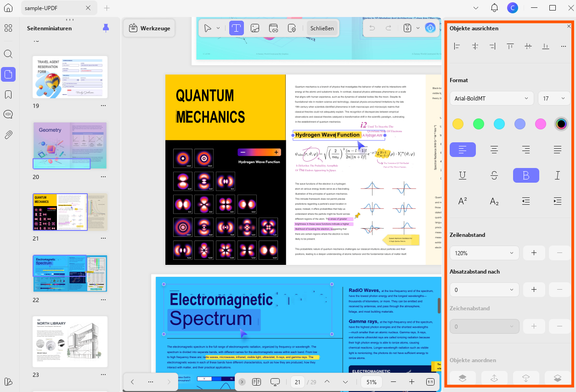Click the strikethrough formatting icon
The height and width of the screenshot is (392, 576).
pyautogui.click(x=494, y=175)
